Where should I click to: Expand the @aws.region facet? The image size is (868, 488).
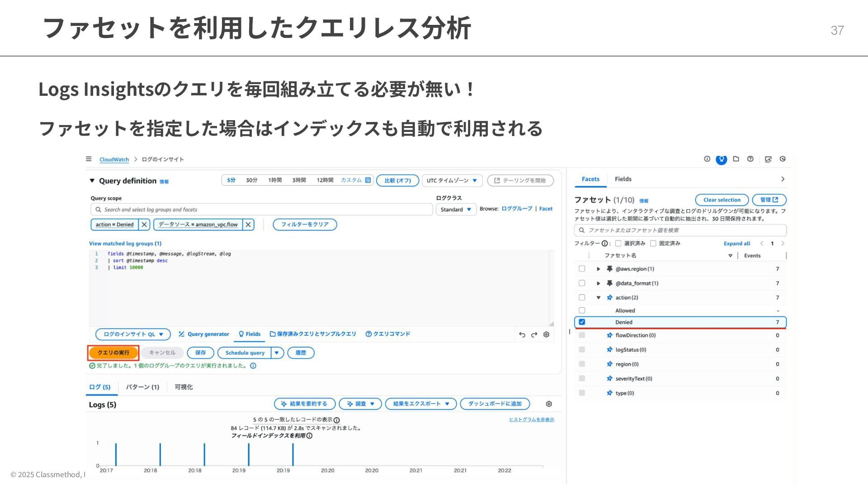click(x=598, y=269)
